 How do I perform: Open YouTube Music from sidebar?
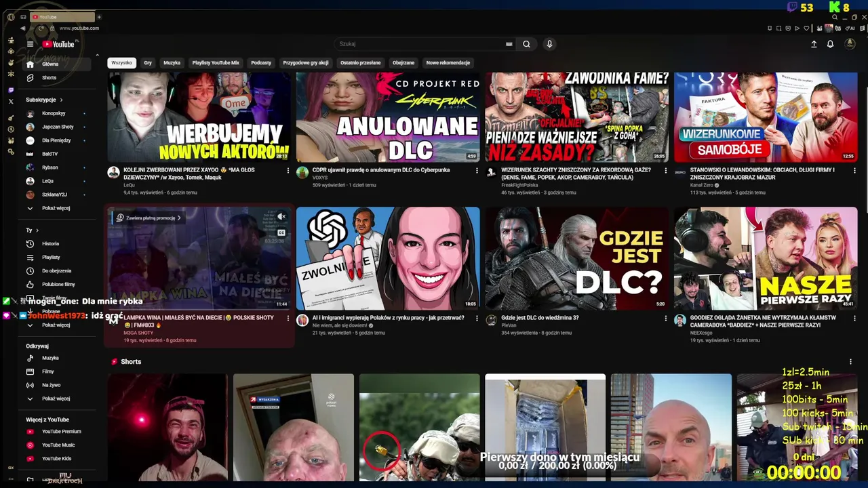[56, 445]
